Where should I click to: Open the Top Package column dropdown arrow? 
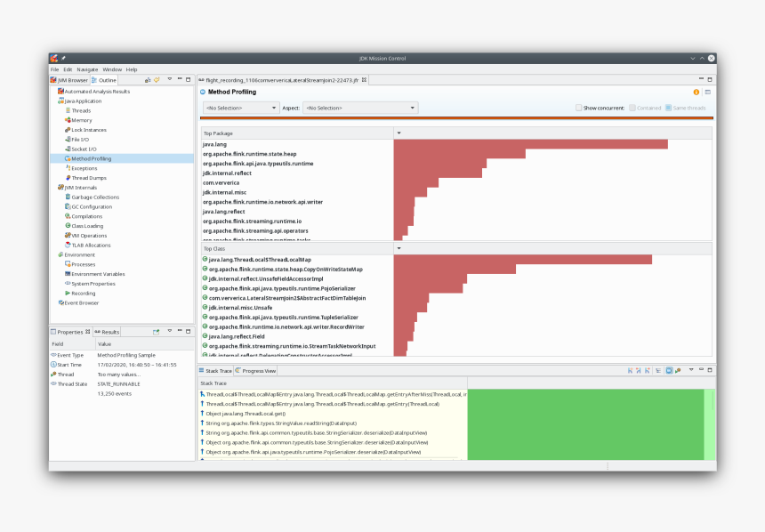click(399, 133)
